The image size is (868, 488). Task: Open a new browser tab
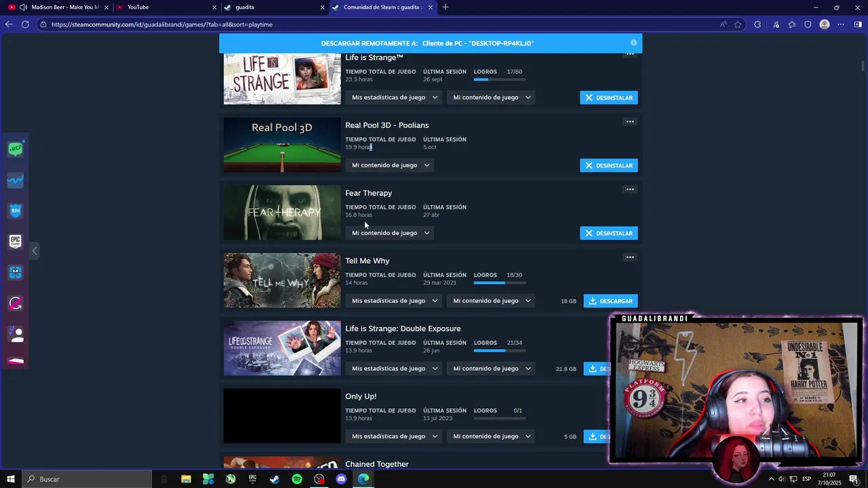pos(446,7)
